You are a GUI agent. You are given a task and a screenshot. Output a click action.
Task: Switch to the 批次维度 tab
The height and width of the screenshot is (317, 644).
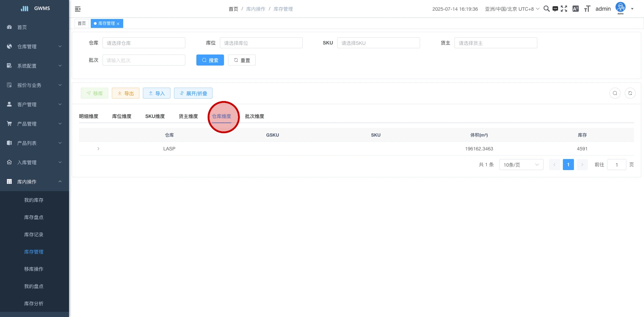click(254, 116)
